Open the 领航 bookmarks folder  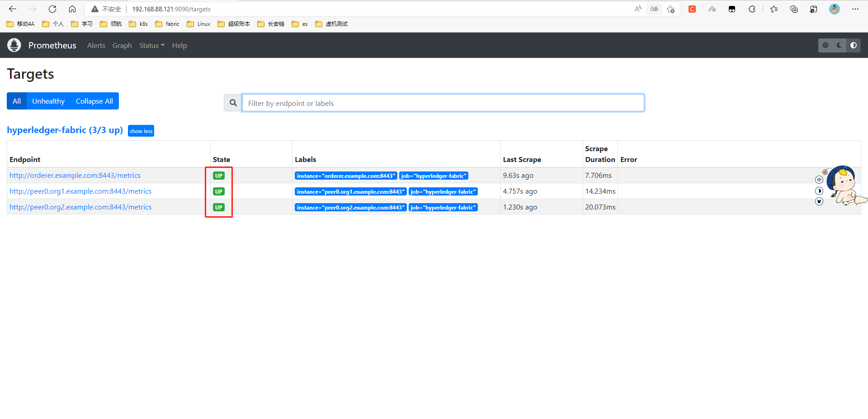[x=111, y=24]
